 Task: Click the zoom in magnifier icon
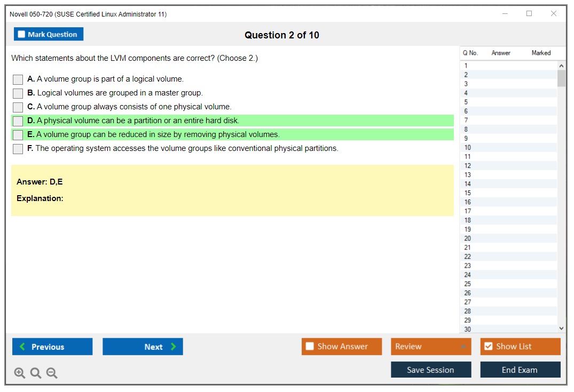[x=20, y=373]
